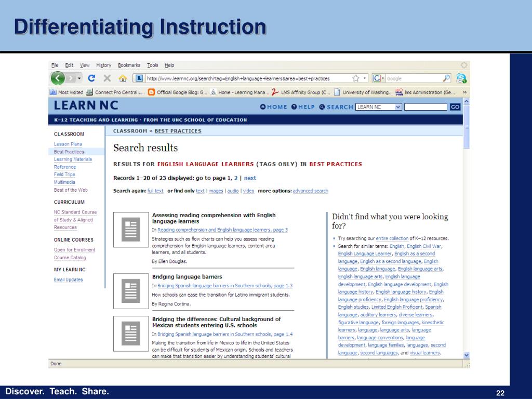Screen dimensions: 532x399
Task: Click the URL address field
Action: [x=248, y=78]
